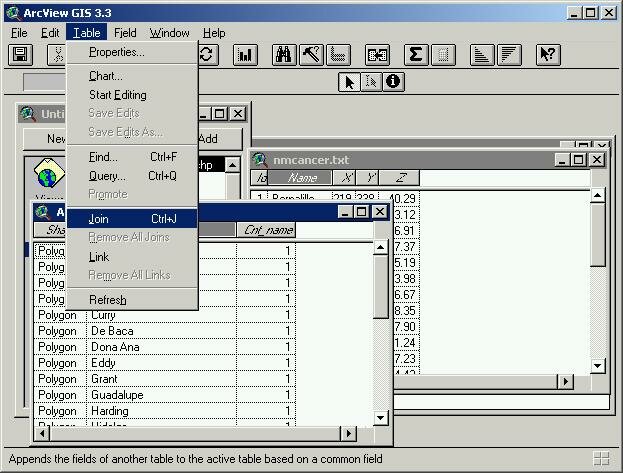
Task: Choose Query... from the Table menu
Action: (132, 176)
